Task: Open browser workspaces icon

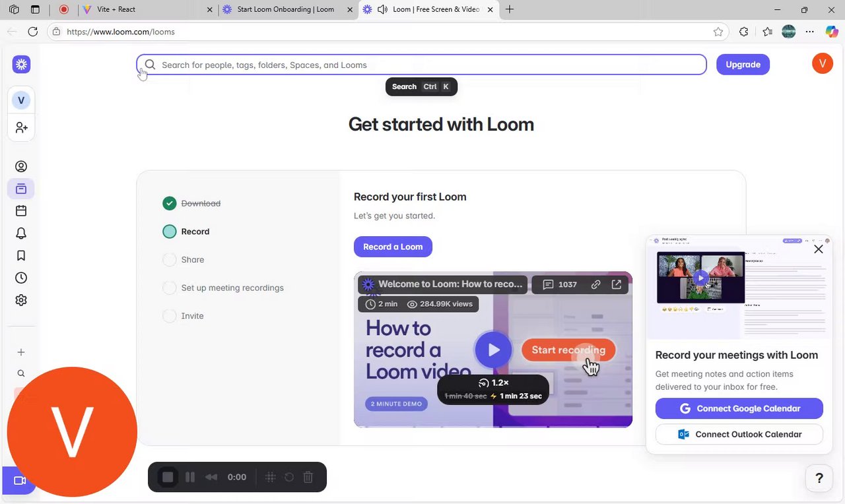Action: click(x=14, y=9)
